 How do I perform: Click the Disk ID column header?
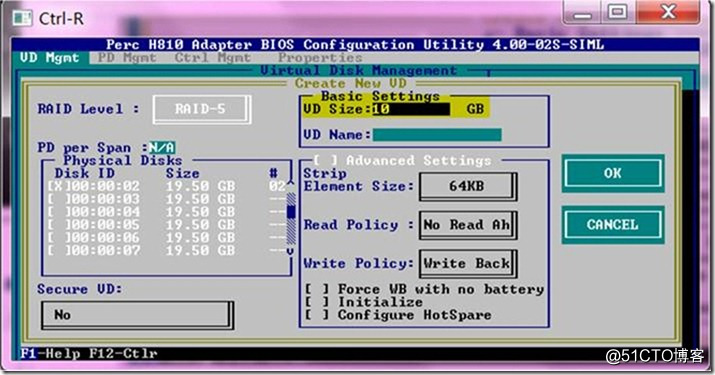coord(85,173)
